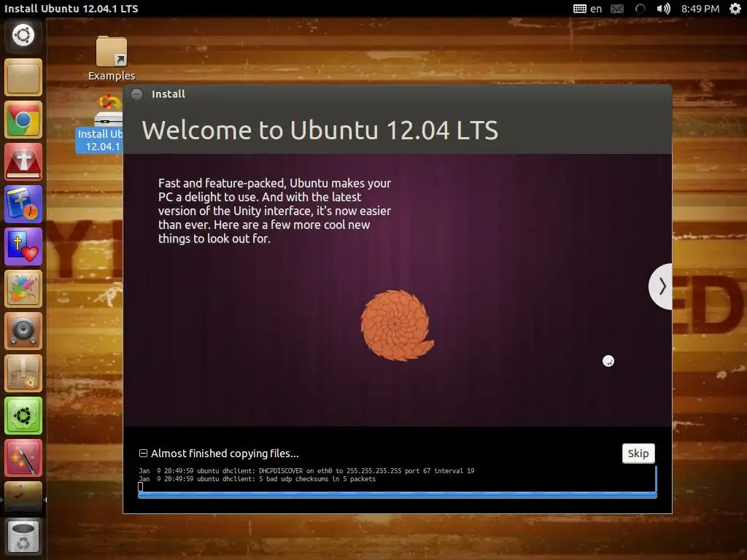Screen dimensions: 747x560
Task: Click Install Ubuntu 12.04.1 LTS panel title
Action: [71, 9]
